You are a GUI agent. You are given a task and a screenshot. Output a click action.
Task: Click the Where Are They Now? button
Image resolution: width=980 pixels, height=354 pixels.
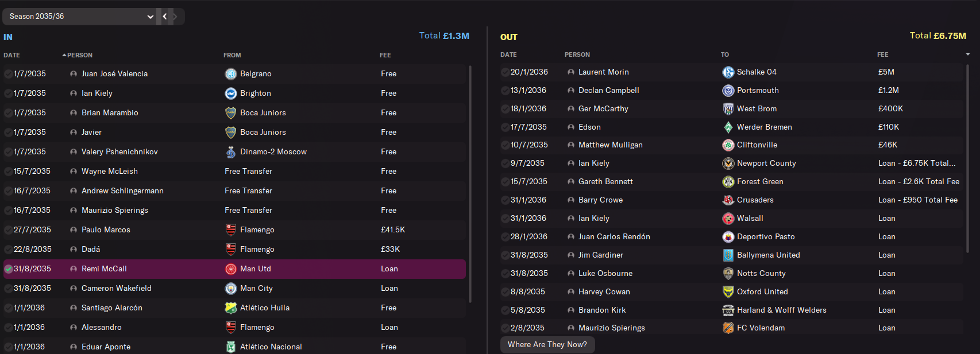(x=547, y=345)
